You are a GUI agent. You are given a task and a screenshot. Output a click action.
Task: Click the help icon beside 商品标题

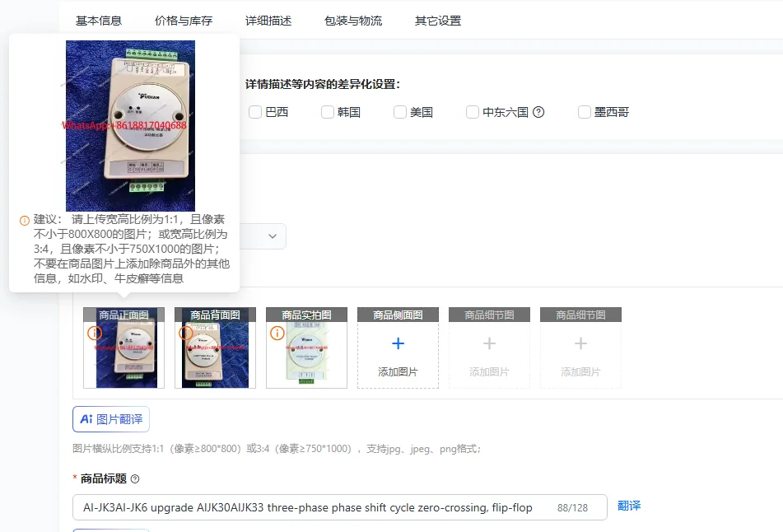pyautogui.click(x=135, y=479)
